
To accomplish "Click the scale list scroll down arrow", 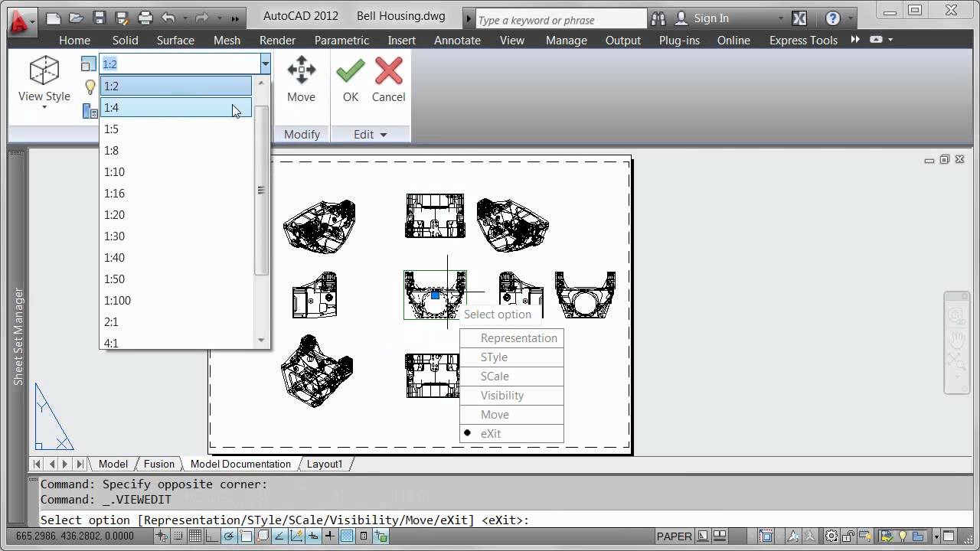I will pyautogui.click(x=261, y=340).
